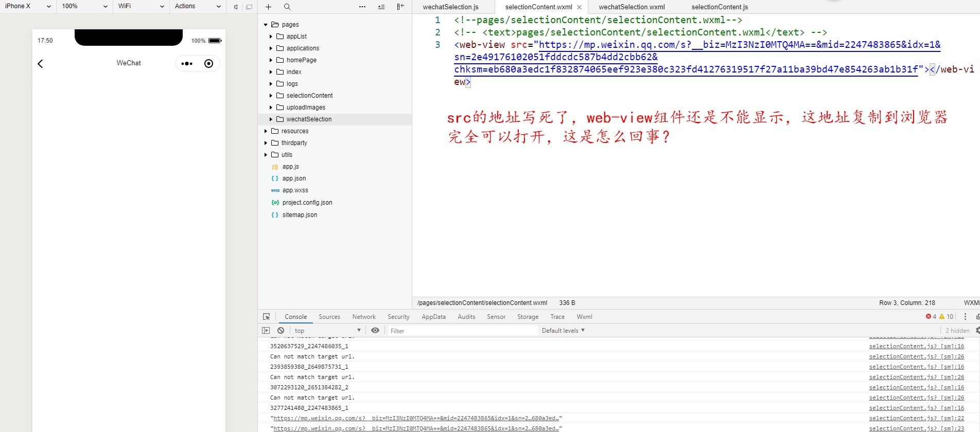Clear the console log
Viewport: 980px width, 432px height.
coord(281,331)
